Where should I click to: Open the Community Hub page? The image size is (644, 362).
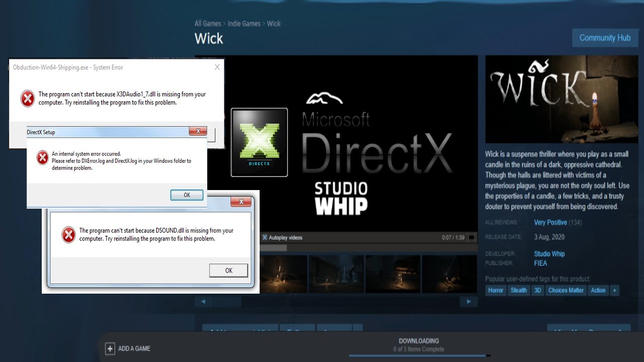(605, 38)
